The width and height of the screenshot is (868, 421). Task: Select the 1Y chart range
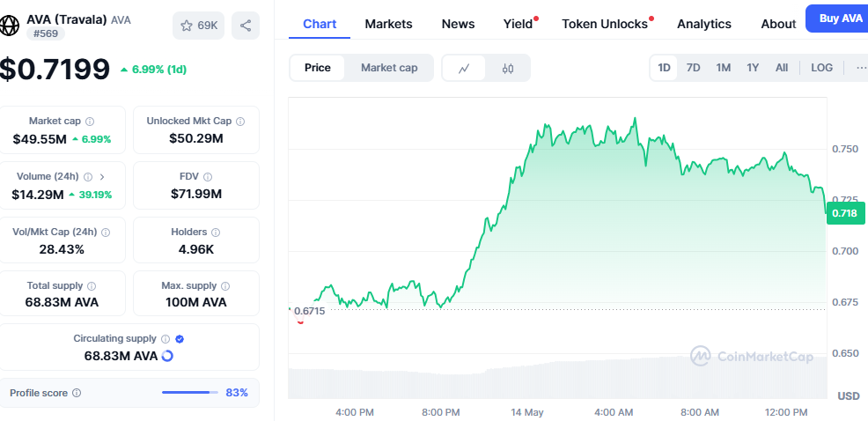pyautogui.click(x=753, y=68)
